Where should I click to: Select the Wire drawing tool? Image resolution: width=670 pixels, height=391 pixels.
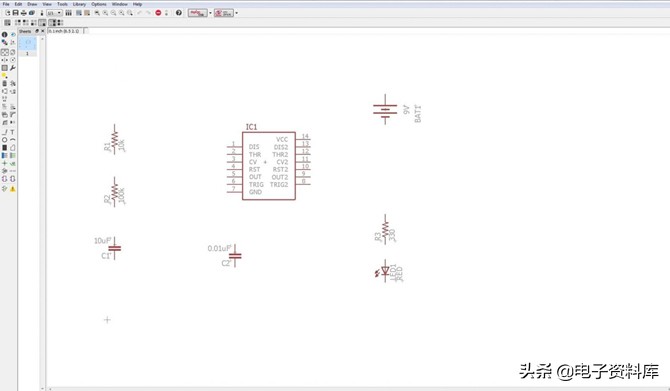coord(4,132)
